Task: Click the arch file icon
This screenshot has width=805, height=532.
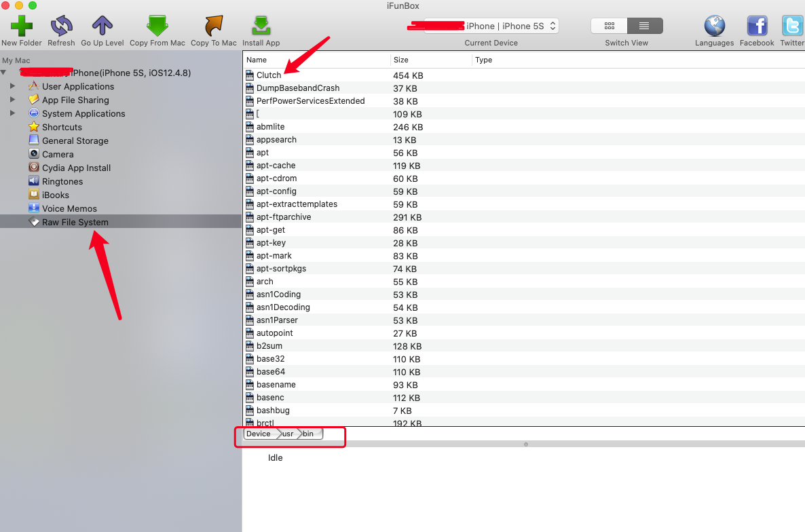Action: click(x=250, y=281)
